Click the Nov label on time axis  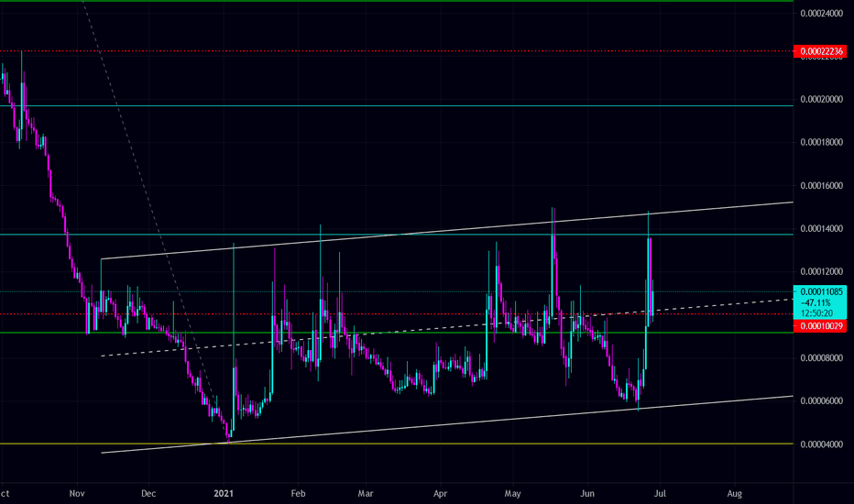[77, 494]
